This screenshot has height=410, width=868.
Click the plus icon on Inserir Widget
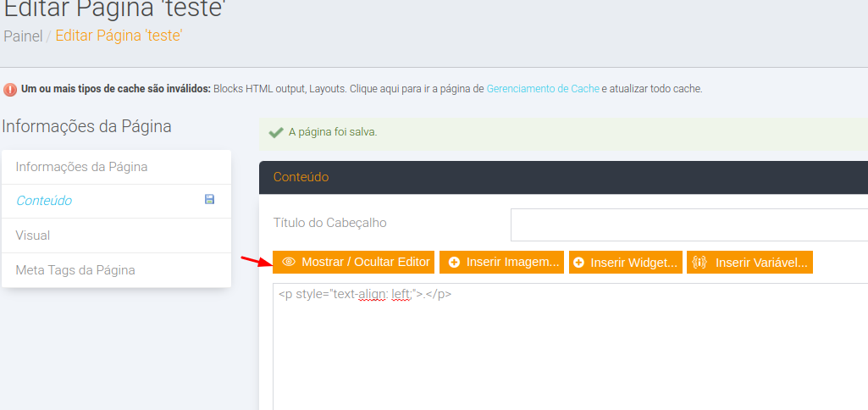click(x=579, y=263)
